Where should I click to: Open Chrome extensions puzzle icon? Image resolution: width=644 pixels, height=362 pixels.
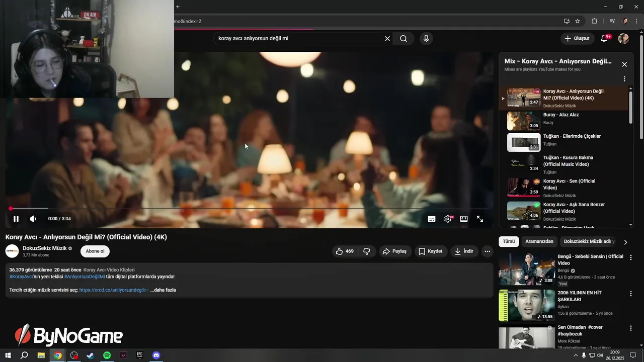[595, 21]
